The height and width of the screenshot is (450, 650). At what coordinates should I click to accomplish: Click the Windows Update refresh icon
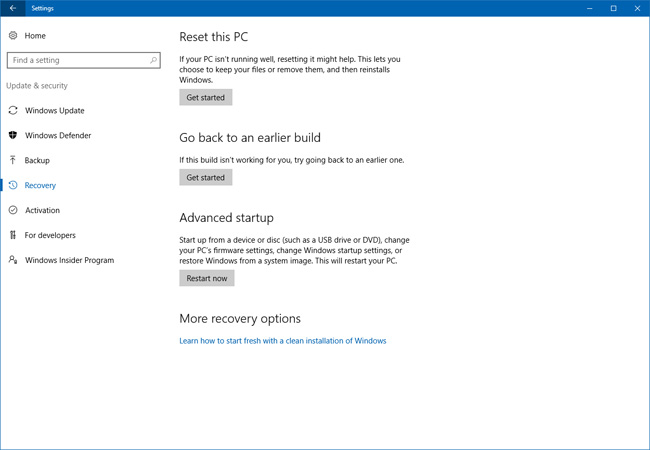[x=13, y=110]
